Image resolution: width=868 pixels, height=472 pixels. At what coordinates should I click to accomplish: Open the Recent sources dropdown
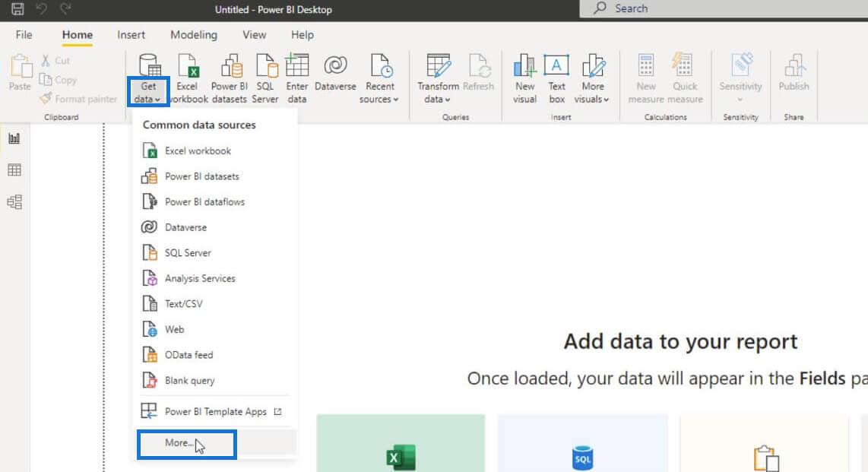(x=379, y=79)
